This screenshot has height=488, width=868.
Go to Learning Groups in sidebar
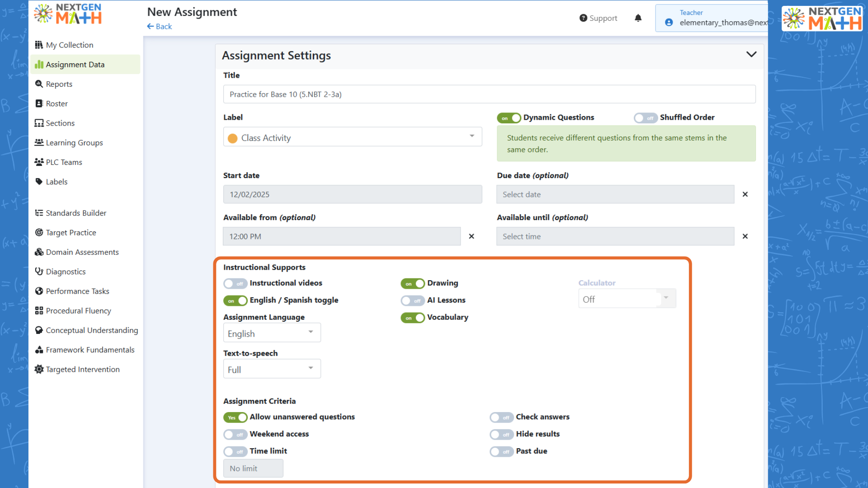click(74, 143)
